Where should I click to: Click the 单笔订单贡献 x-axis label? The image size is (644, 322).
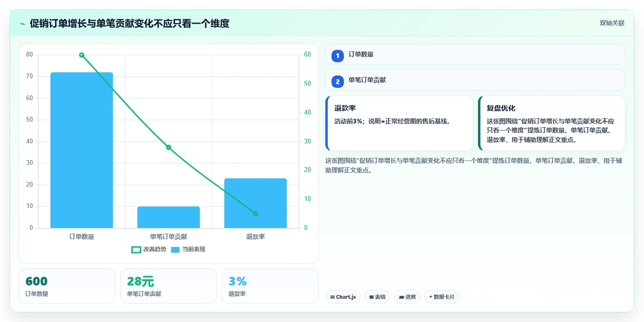tap(168, 237)
